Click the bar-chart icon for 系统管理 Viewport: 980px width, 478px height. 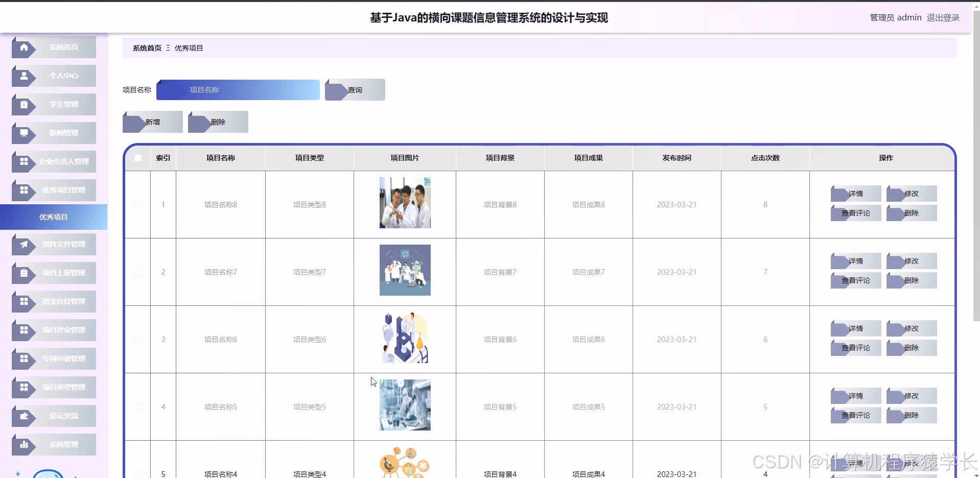click(x=25, y=444)
